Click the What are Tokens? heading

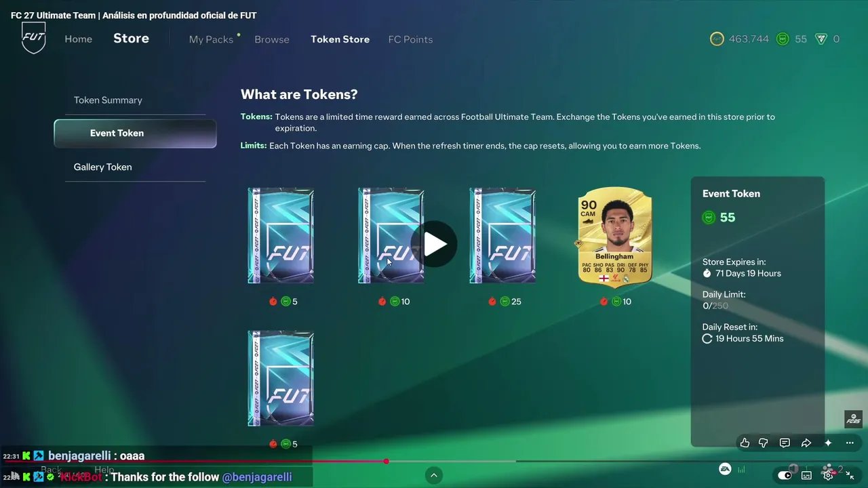(x=299, y=95)
